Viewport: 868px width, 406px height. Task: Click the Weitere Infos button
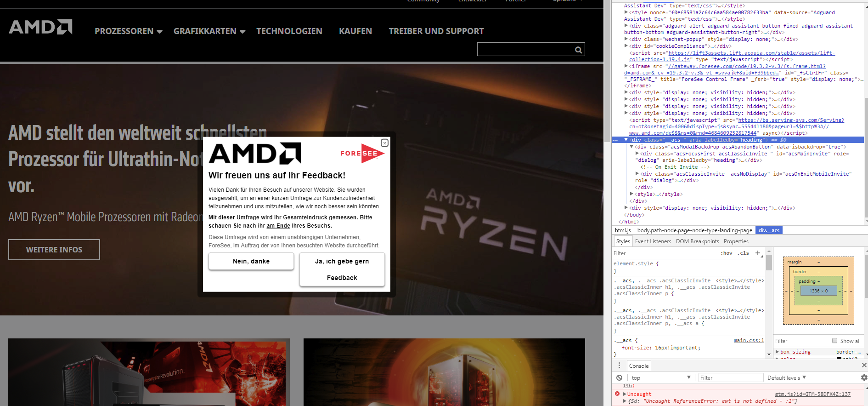tap(54, 250)
